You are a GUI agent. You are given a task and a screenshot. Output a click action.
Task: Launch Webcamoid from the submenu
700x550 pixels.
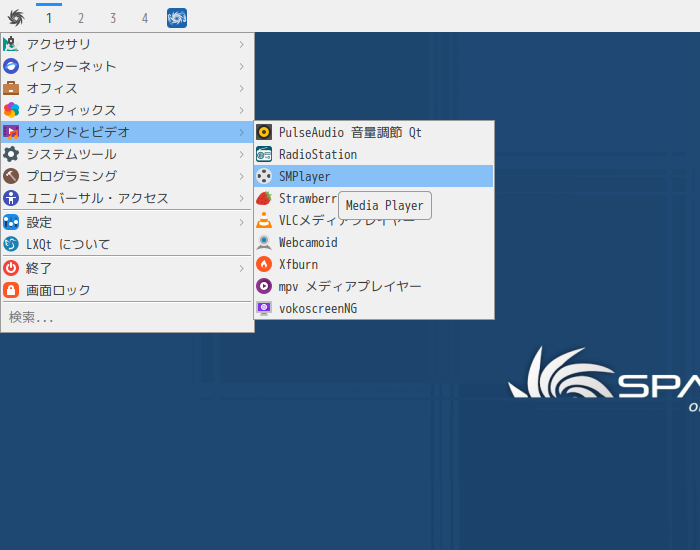(374, 242)
